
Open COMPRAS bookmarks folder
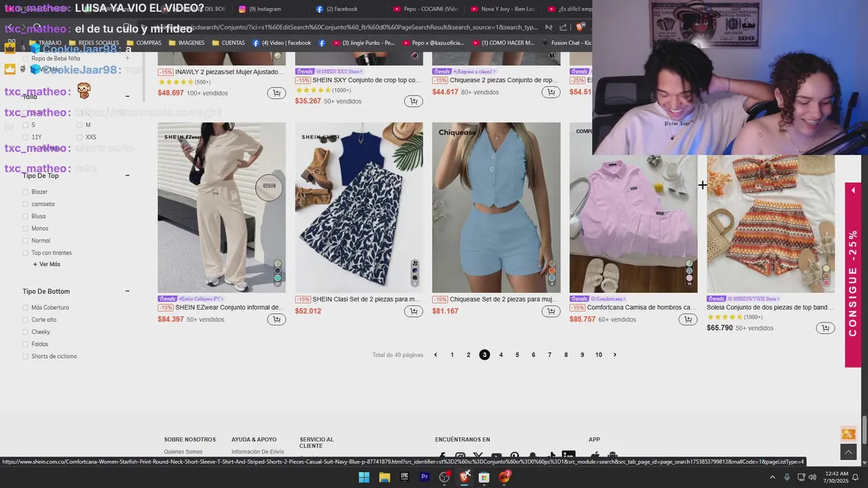pos(143,43)
